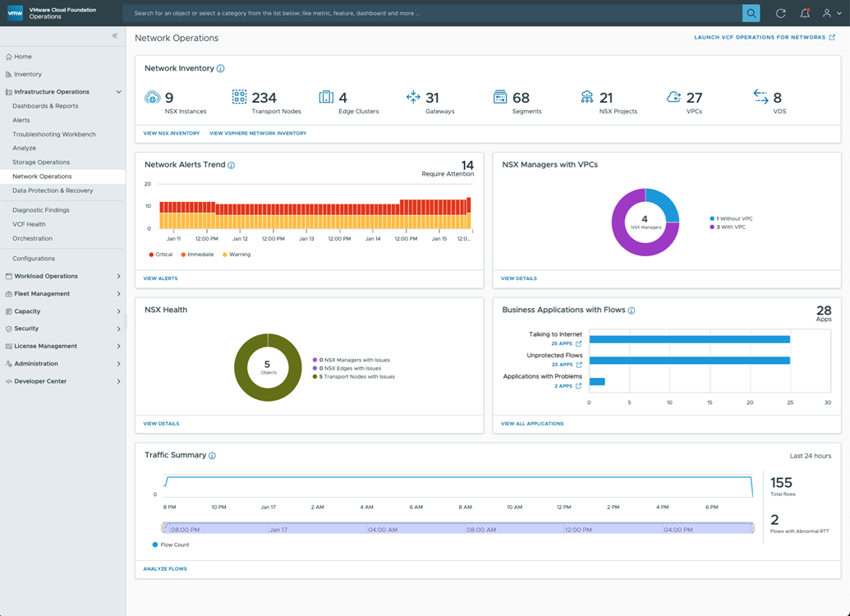Click View vSphere Network Inventory link

258,133
